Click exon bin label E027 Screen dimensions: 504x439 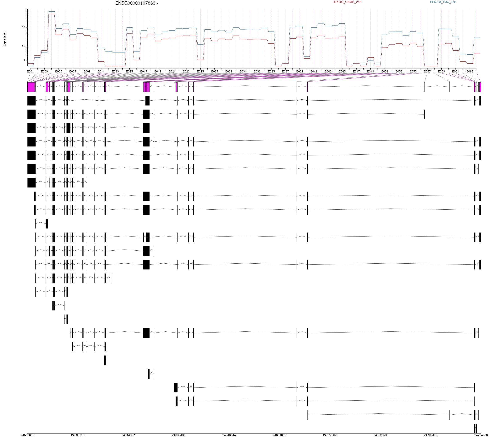215,72
